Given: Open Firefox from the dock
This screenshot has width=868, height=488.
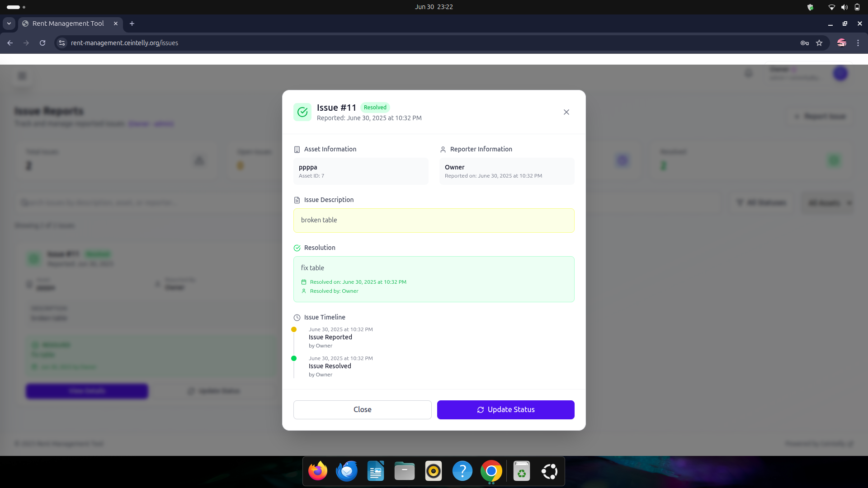Looking at the screenshot, I should [317, 471].
